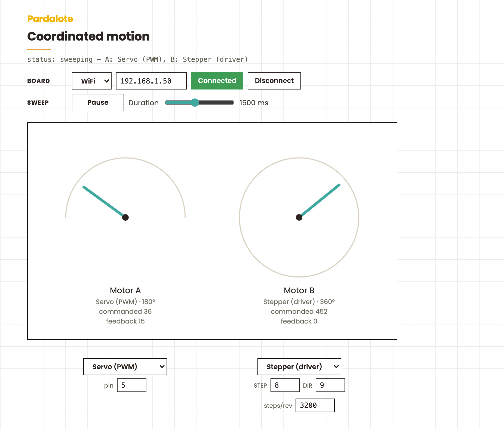Click the 1500 ms duration value
The image size is (504, 429).
tap(254, 103)
